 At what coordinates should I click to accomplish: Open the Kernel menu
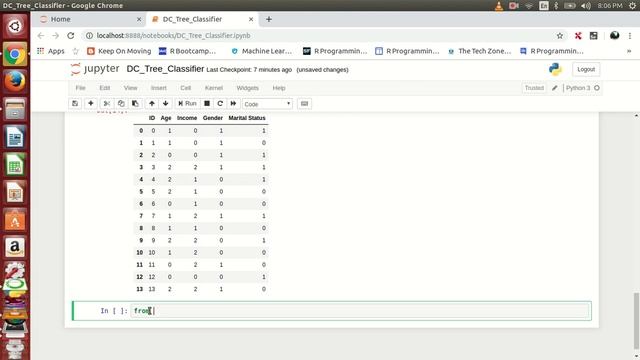[214, 88]
